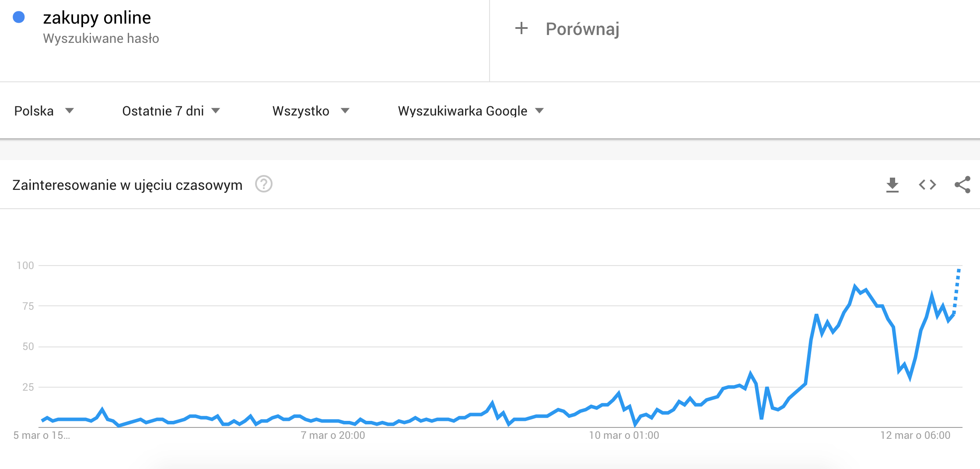The width and height of the screenshot is (980, 469).
Task: Click the blue dot for zakupy online
Action: (19, 17)
